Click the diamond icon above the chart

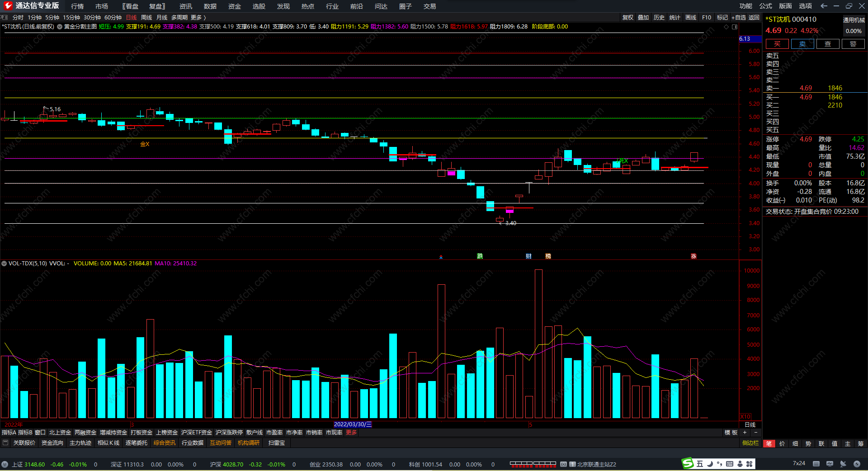click(726, 27)
